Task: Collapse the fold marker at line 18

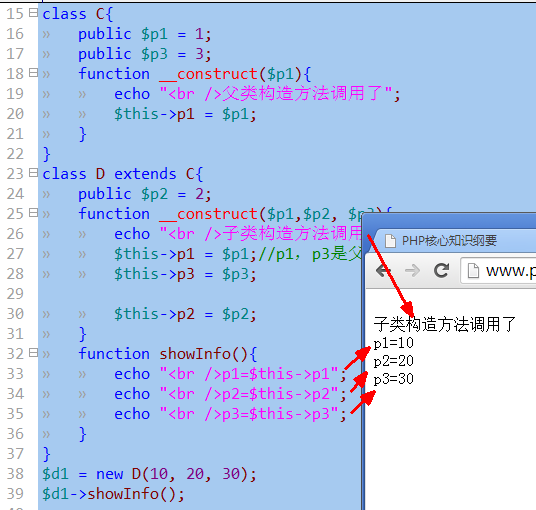Action: point(33,72)
